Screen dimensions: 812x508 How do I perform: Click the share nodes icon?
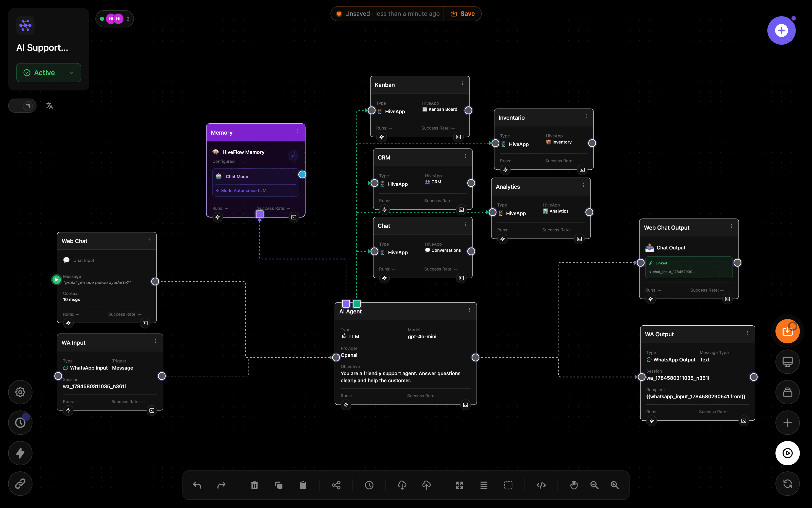(x=336, y=485)
